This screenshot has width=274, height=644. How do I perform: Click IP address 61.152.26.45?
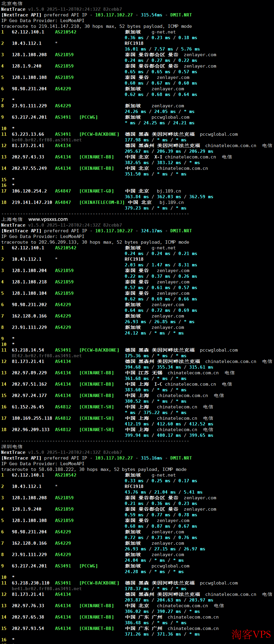pos(28,407)
